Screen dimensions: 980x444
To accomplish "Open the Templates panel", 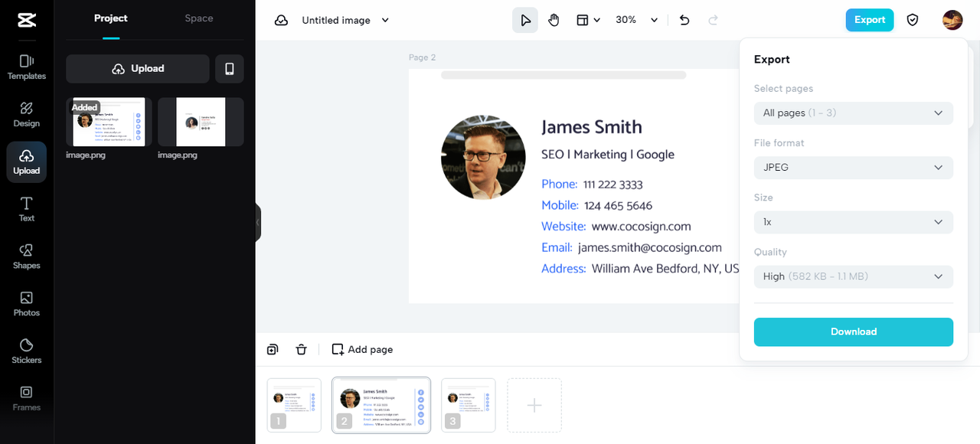I will [x=26, y=67].
